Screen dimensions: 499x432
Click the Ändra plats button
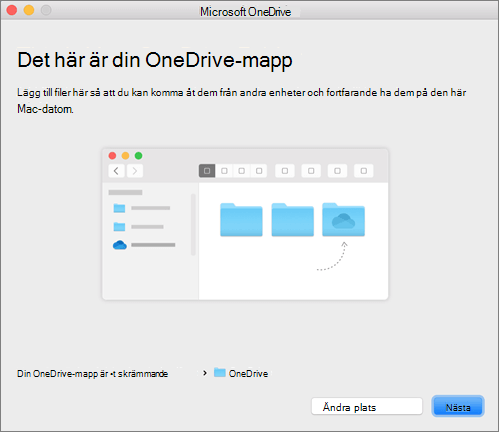click(x=367, y=406)
